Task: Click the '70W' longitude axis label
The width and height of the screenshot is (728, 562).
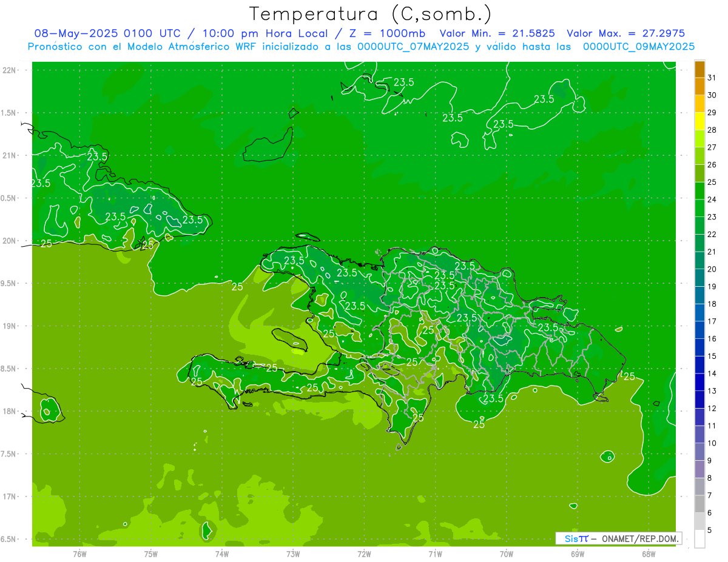Action: pos(506,554)
